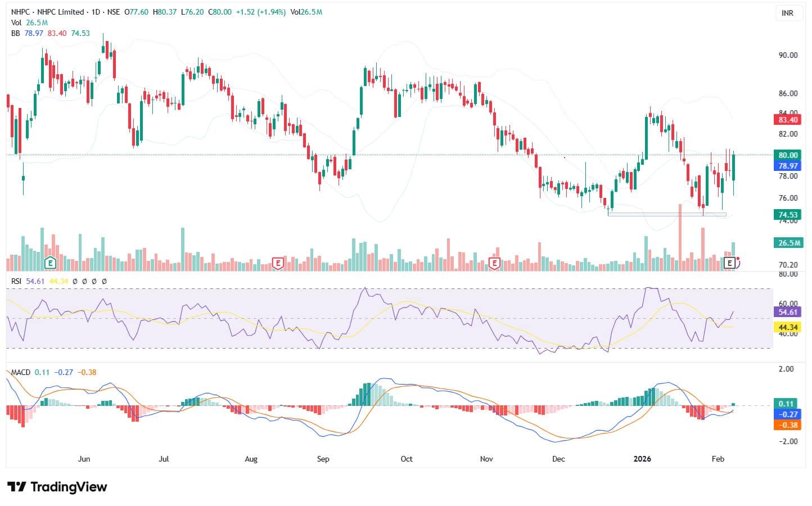This screenshot has height=506, width=812.
Task: Click the purple 54.61 RSI axis tag
Action: (x=788, y=312)
